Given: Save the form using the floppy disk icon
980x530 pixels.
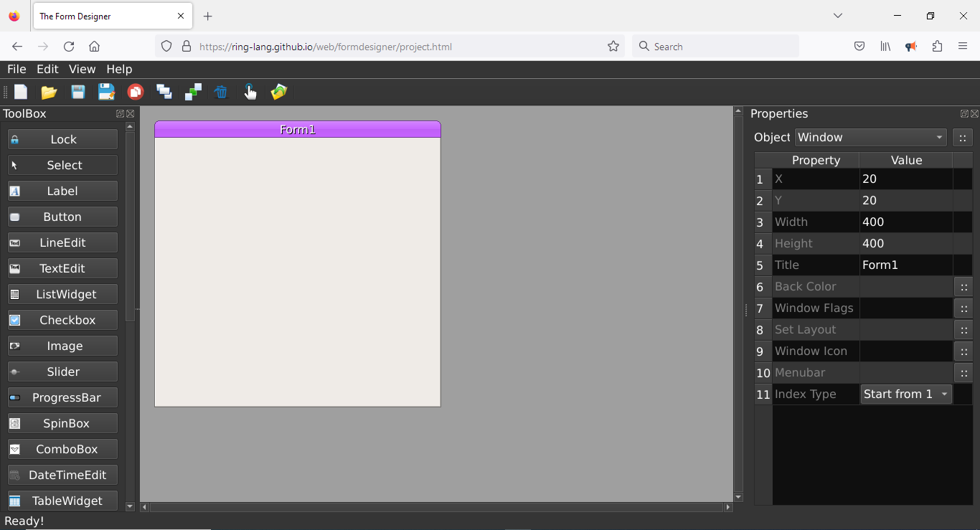Looking at the screenshot, I should click(77, 92).
